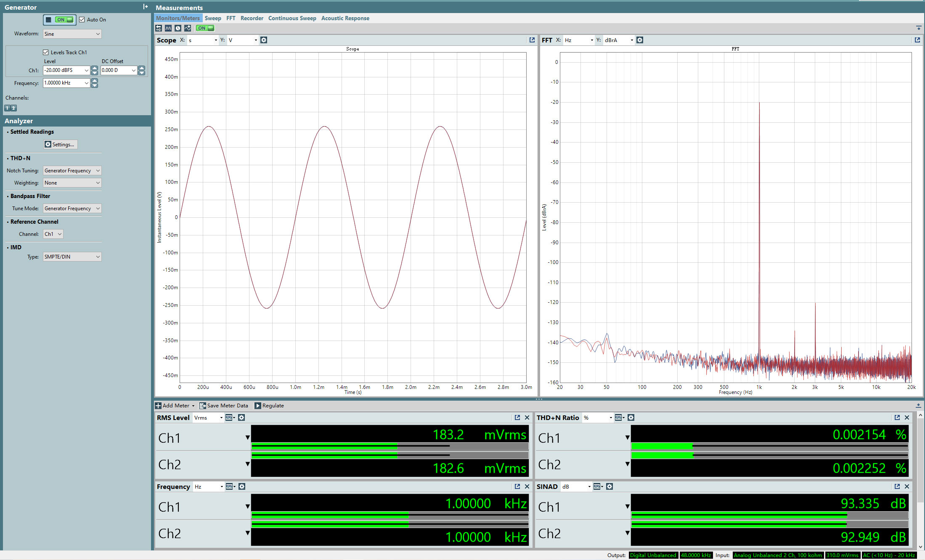Open Reference Channel Ch1 dropdown
The image size is (925, 560).
pos(53,234)
